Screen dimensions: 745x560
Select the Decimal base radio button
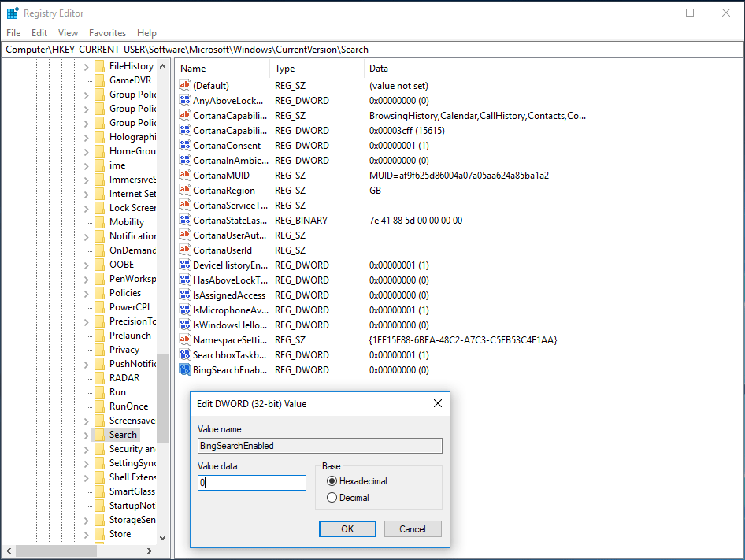pyautogui.click(x=332, y=498)
